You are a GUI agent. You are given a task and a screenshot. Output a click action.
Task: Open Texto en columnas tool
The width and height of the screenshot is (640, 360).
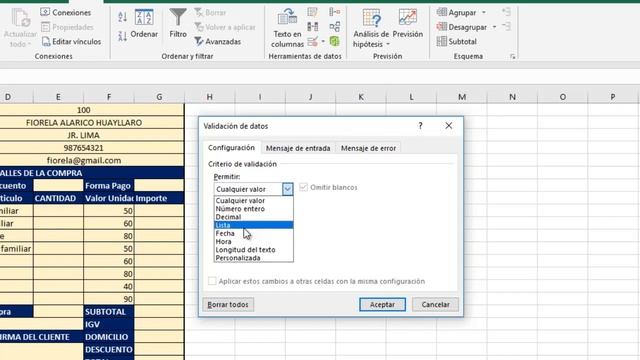pos(287,28)
